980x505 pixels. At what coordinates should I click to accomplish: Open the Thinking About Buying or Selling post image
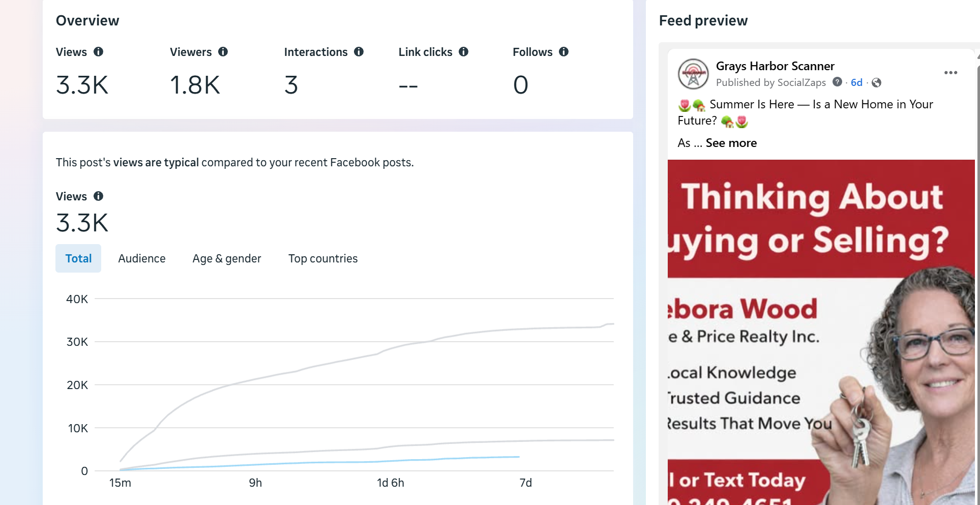(821, 333)
